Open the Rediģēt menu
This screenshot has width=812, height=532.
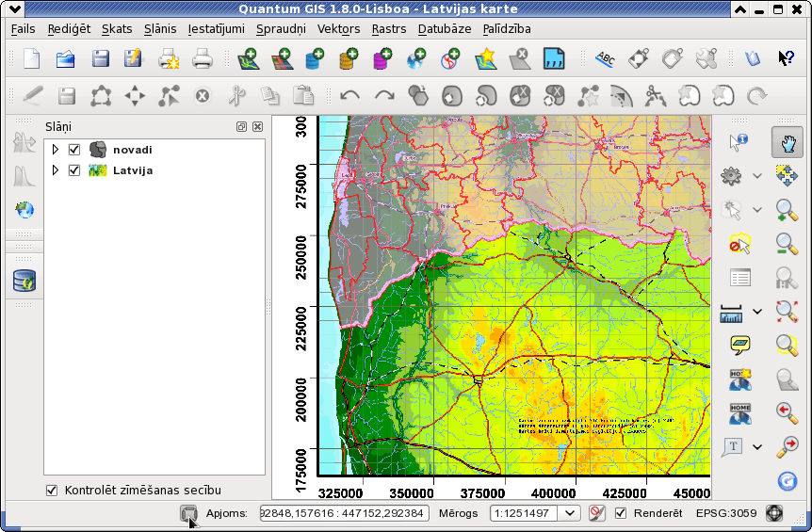(x=69, y=29)
